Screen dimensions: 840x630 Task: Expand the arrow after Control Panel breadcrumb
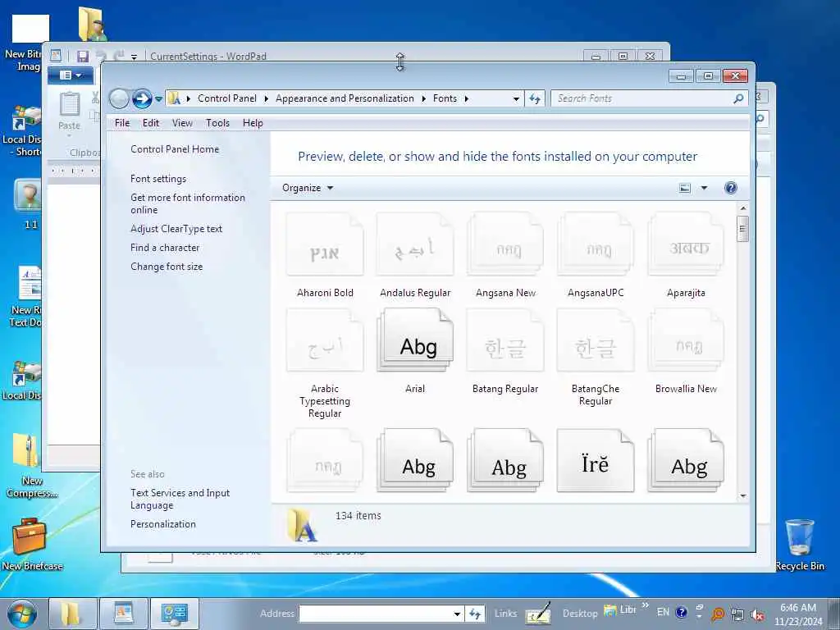[267, 98]
